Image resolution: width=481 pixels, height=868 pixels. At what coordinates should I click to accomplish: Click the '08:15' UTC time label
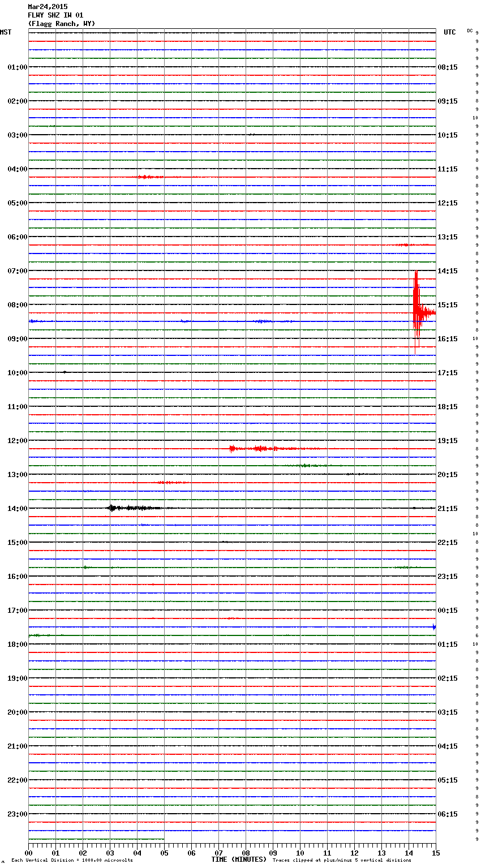448,67
